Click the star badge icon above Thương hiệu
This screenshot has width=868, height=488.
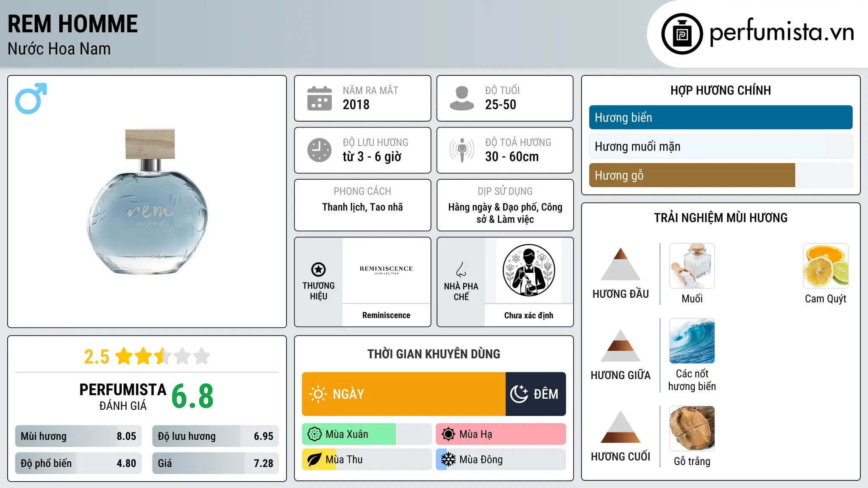pos(318,269)
